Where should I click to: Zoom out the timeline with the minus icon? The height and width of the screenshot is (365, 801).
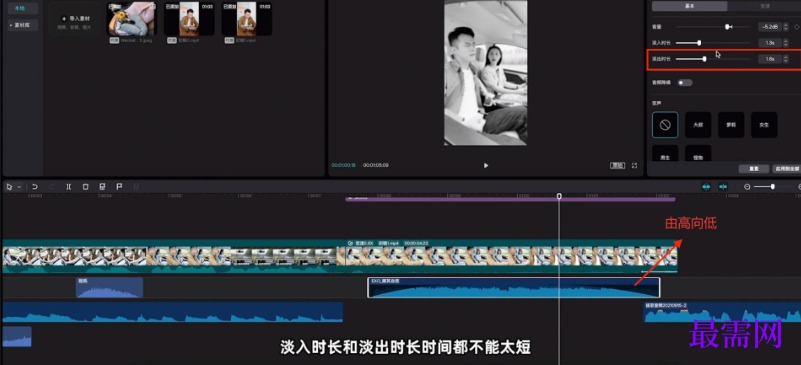coord(747,187)
